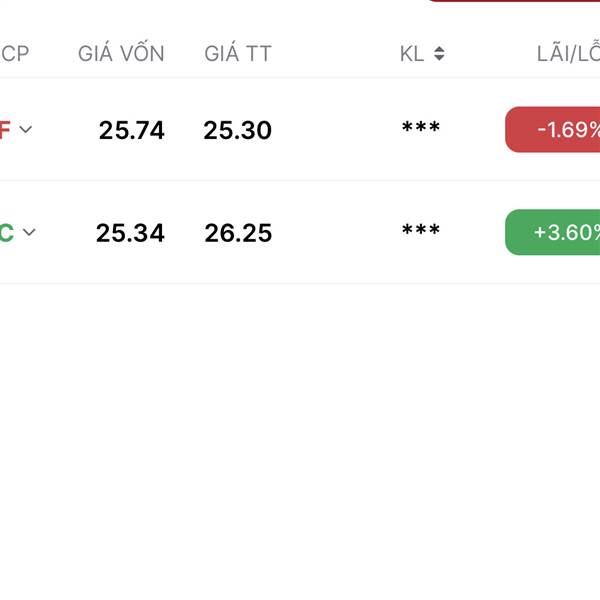The height and width of the screenshot is (600, 600).
Task: Expand the chevron beside the green C ticker
Action: pyautogui.click(x=29, y=232)
